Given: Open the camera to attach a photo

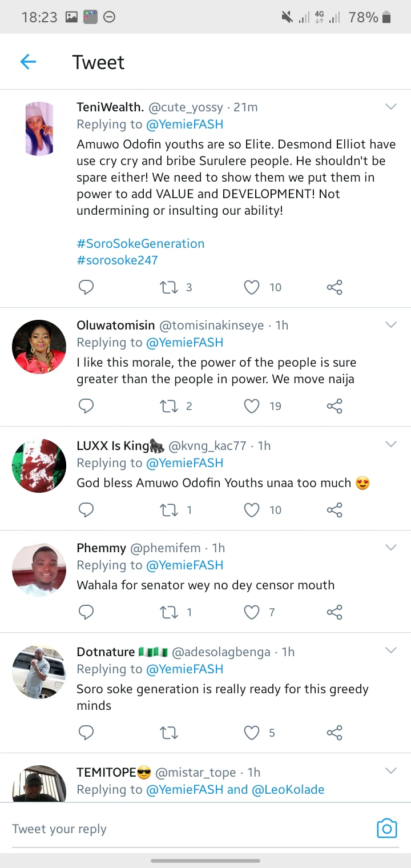Looking at the screenshot, I should 386,828.
